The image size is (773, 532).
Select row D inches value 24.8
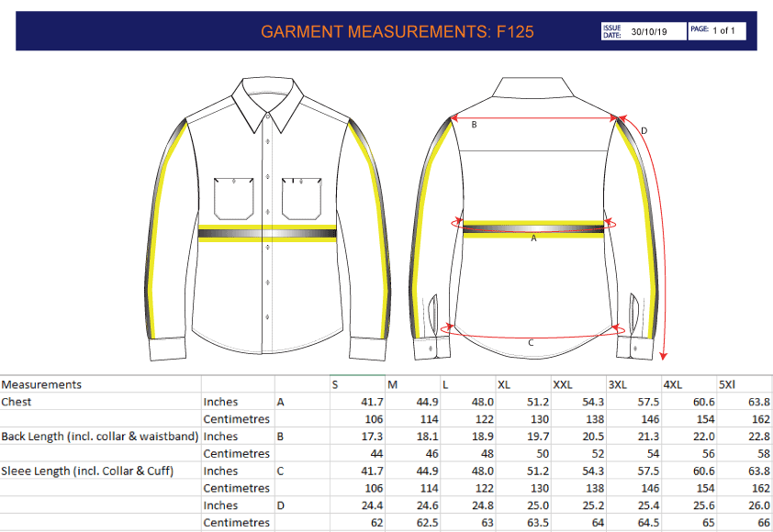[482, 504]
